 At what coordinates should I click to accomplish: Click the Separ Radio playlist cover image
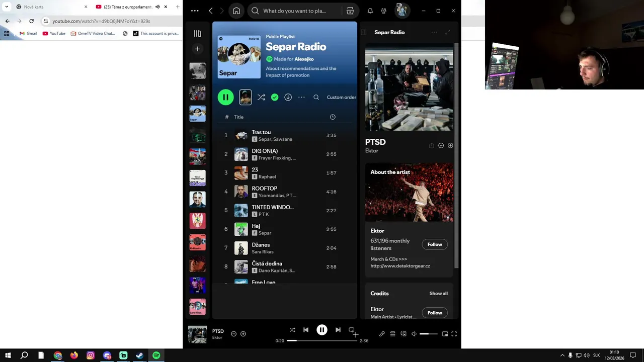pos(239,57)
